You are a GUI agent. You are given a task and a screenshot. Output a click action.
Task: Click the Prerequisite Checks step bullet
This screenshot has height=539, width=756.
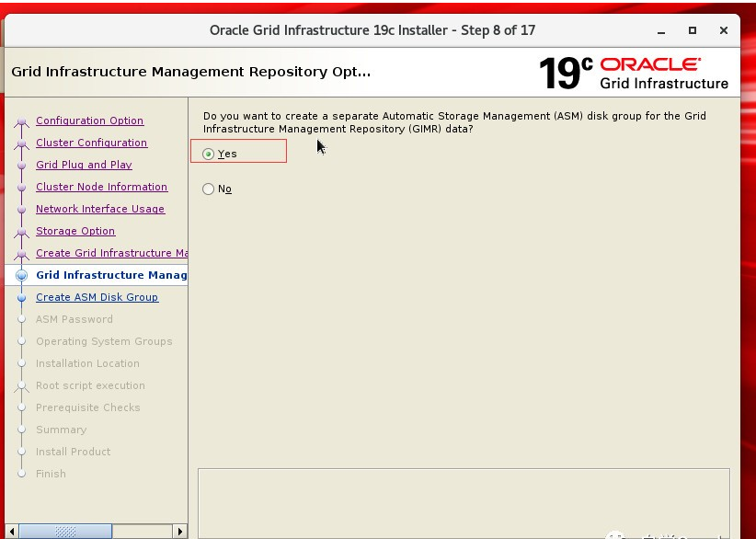(21, 407)
